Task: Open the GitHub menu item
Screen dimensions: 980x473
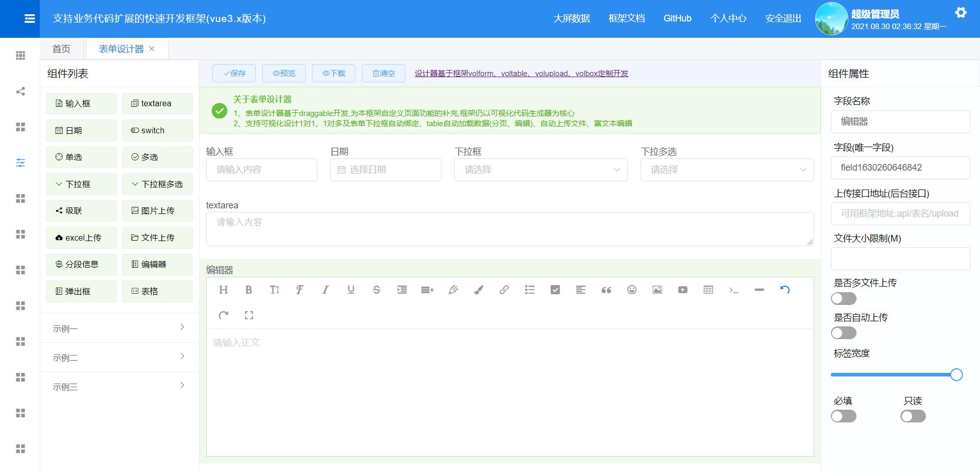Action: click(x=677, y=18)
